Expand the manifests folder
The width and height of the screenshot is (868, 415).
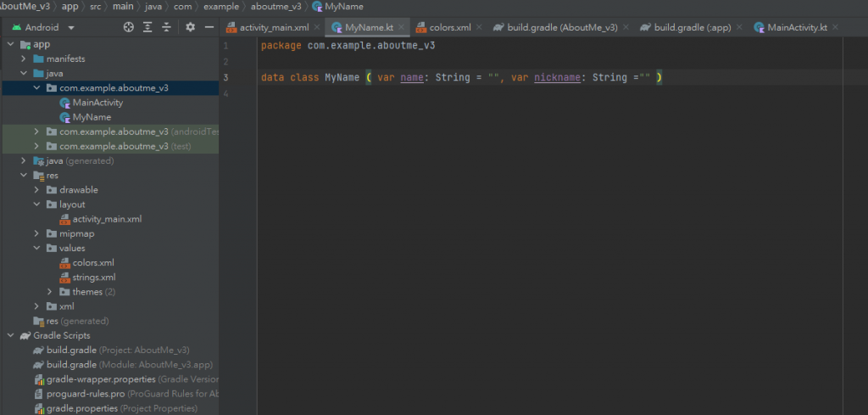click(x=23, y=59)
